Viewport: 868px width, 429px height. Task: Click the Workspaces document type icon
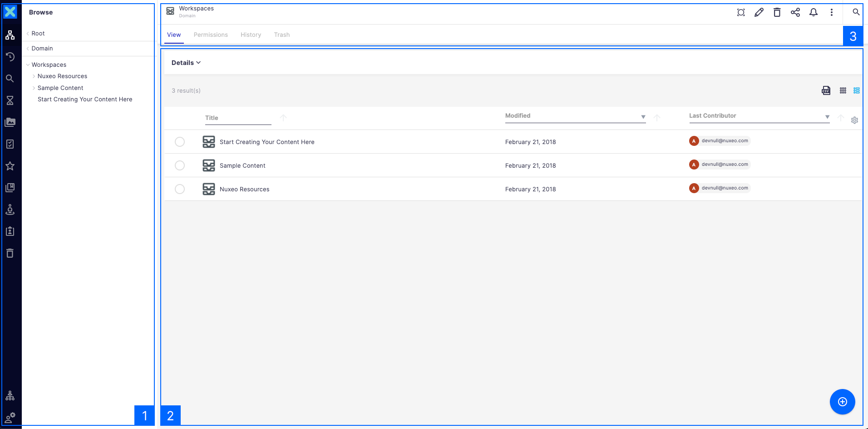pos(170,11)
